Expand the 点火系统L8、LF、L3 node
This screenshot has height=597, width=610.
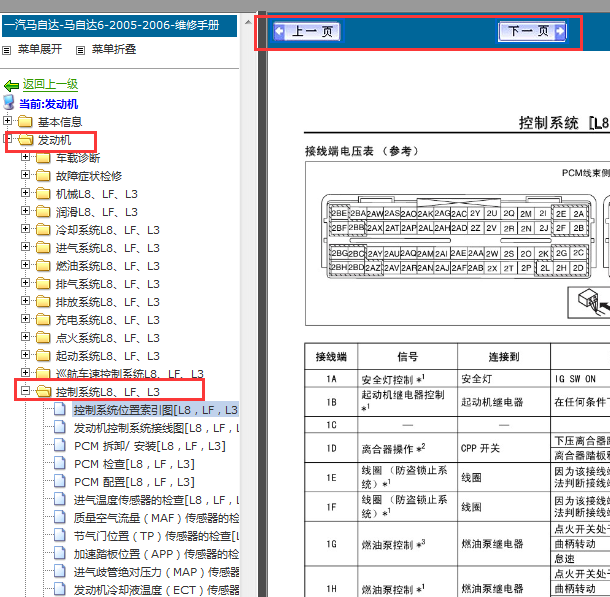click(25, 336)
